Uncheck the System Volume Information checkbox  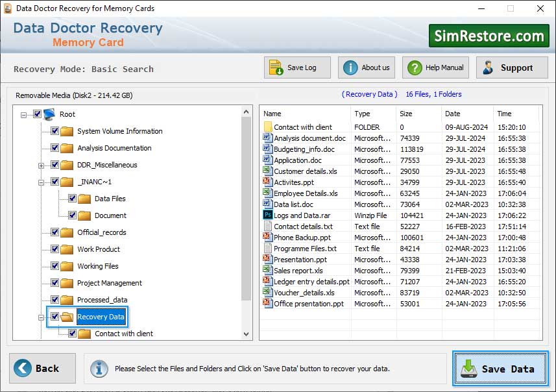[x=54, y=131]
